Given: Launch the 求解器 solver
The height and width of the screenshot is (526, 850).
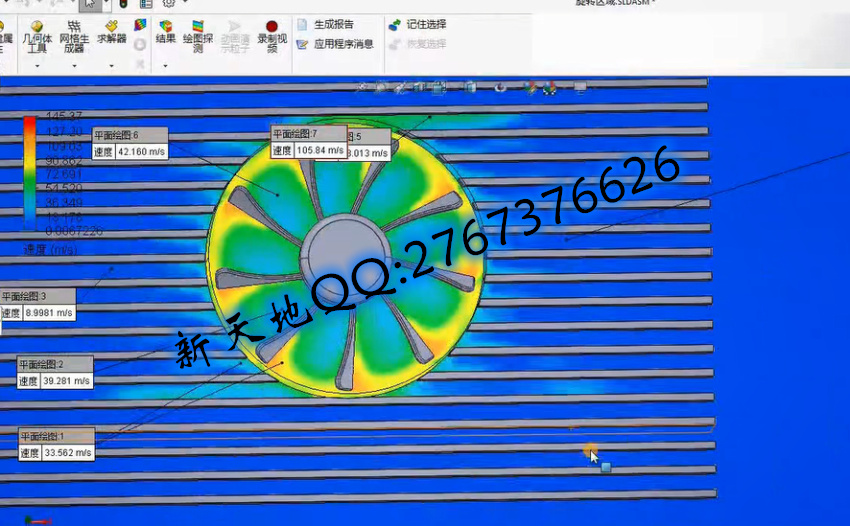Looking at the screenshot, I should [x=111, y=33].
